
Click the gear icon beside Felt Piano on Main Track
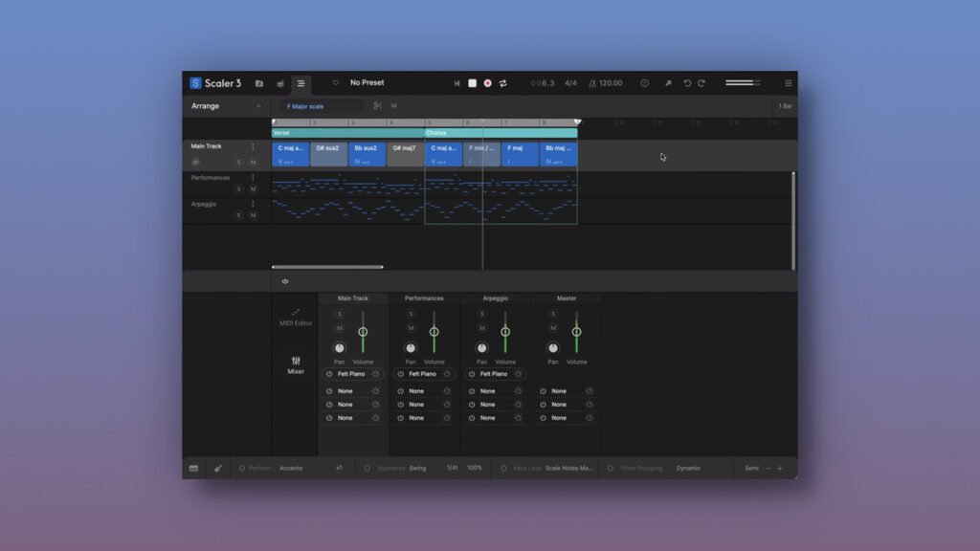376,374
